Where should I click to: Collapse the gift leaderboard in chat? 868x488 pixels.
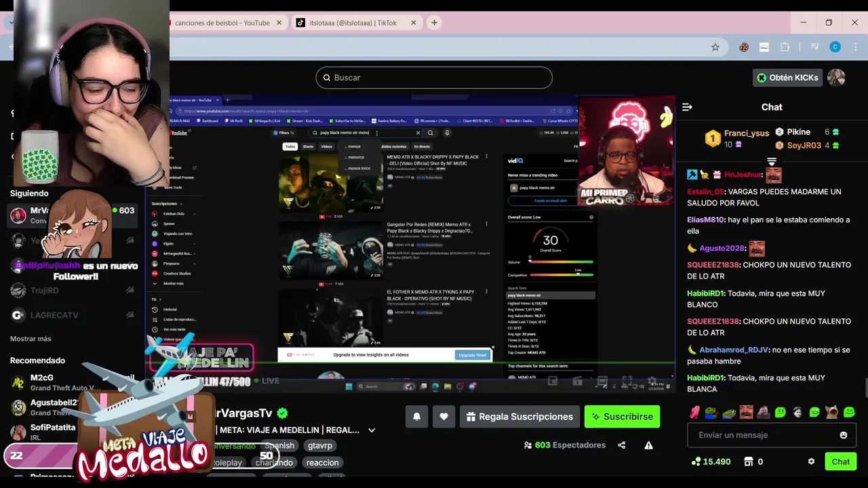click(772, 161)
